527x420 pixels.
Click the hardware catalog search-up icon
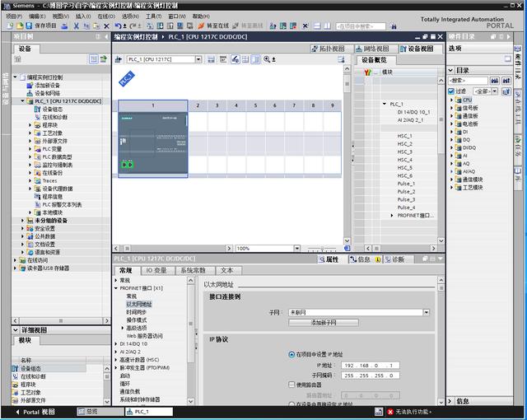506,81
